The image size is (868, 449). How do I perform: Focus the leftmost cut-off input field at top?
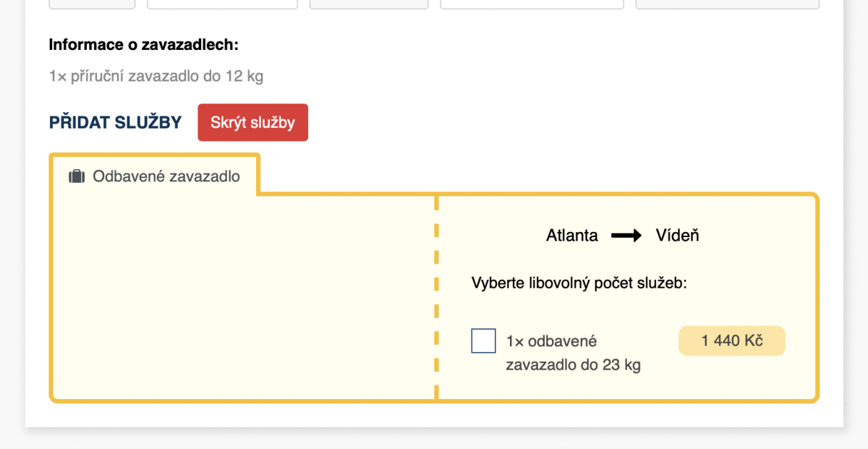(x=92, y=4)
